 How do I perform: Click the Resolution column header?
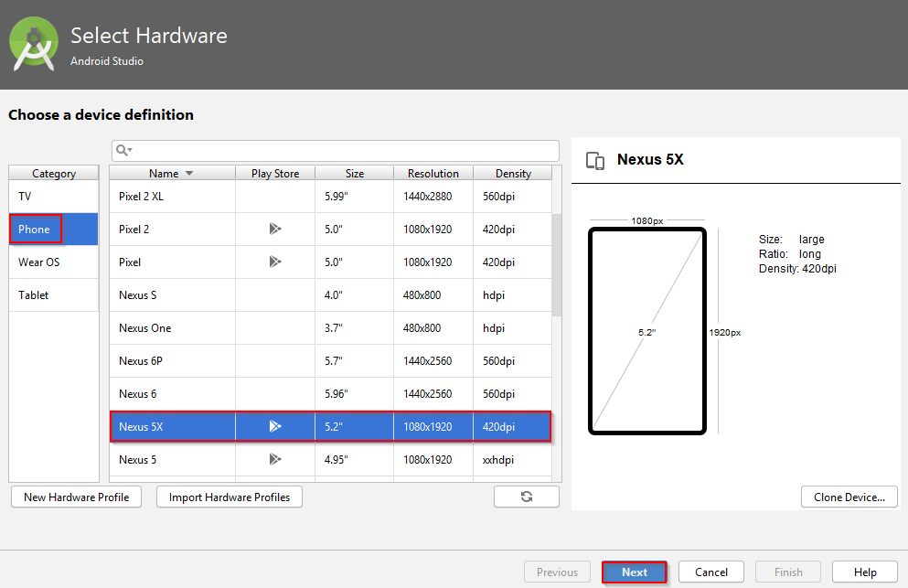point(433,173)
